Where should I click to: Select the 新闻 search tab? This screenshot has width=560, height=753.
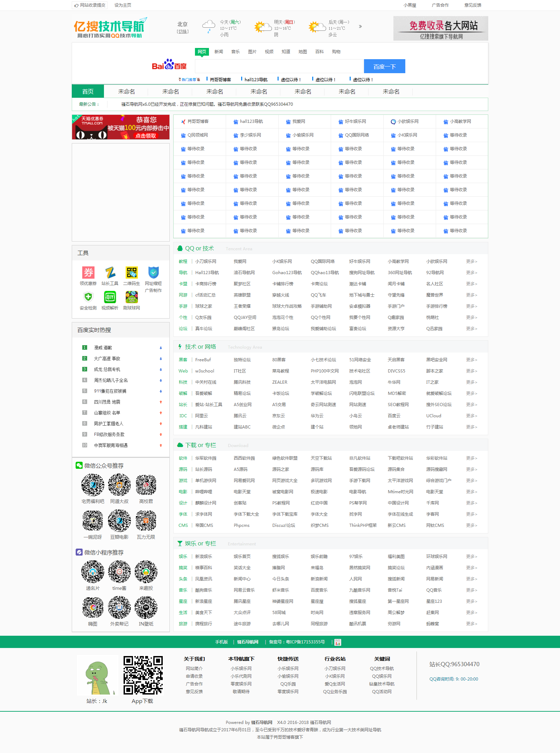[219, 52]
